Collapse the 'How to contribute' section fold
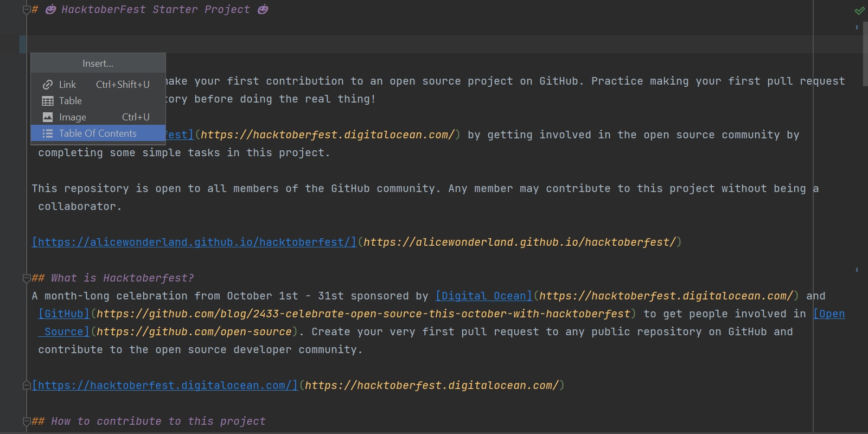 coord(26,422)
